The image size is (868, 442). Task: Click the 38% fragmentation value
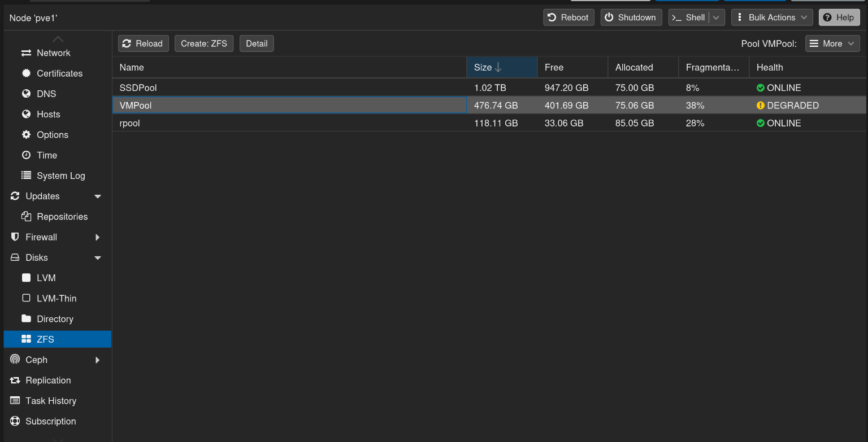[x=695, y=106]
